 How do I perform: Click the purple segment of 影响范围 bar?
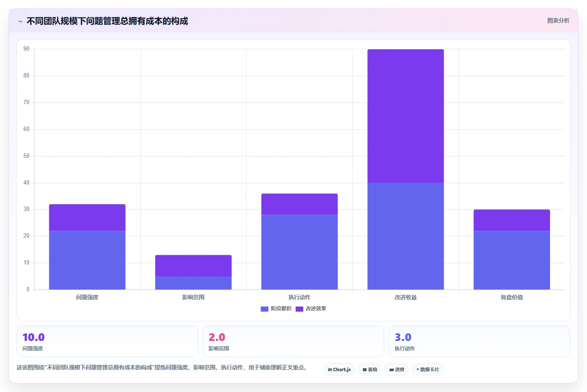[193, 266]
